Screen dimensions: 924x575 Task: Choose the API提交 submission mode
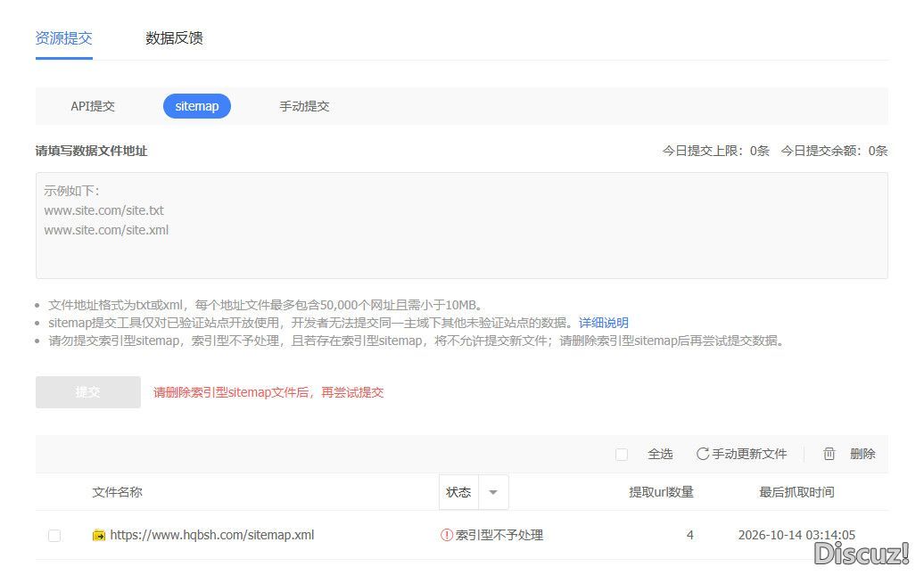pyautogui.click(x=93, y=106)
